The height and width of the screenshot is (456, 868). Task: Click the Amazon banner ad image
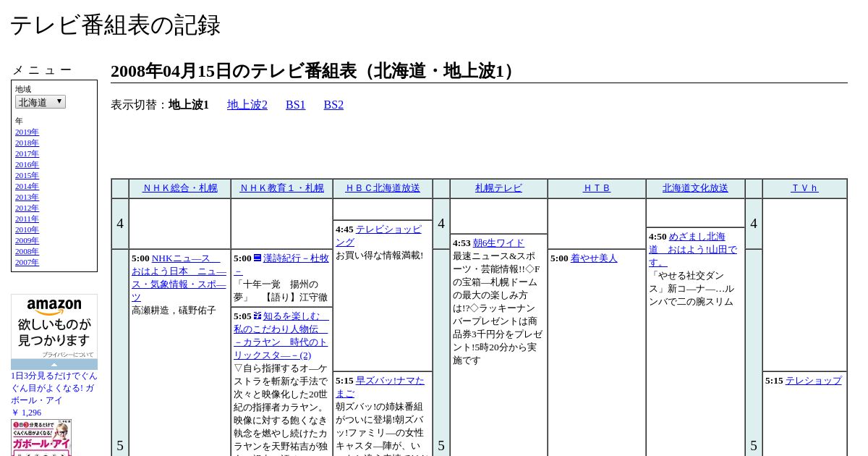[54, 326]
